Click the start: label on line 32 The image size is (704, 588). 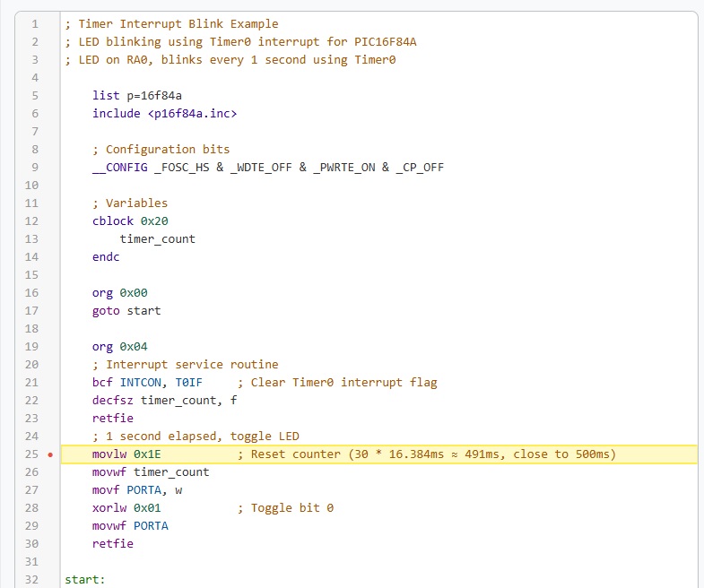coord(85,580)
